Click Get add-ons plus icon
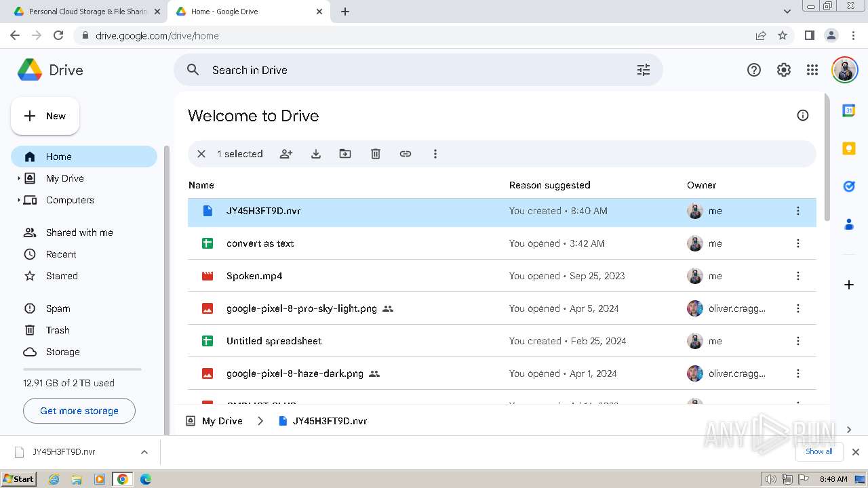 849,285
